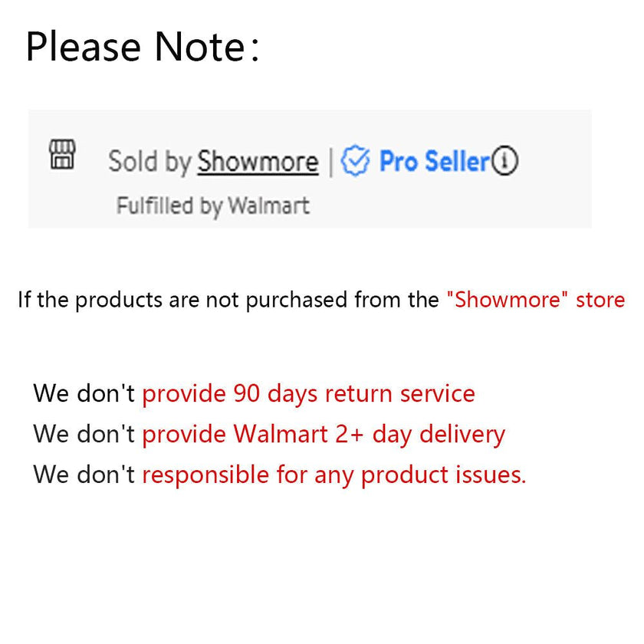The image size is (644, 644).
Task: Click the word Note in the heading
Action: pyautogui.click(x=199, y=47)
